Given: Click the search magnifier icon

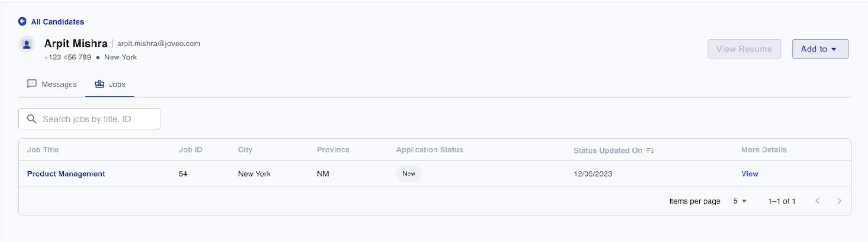Looking at the screenshot, I should point(32,119).
